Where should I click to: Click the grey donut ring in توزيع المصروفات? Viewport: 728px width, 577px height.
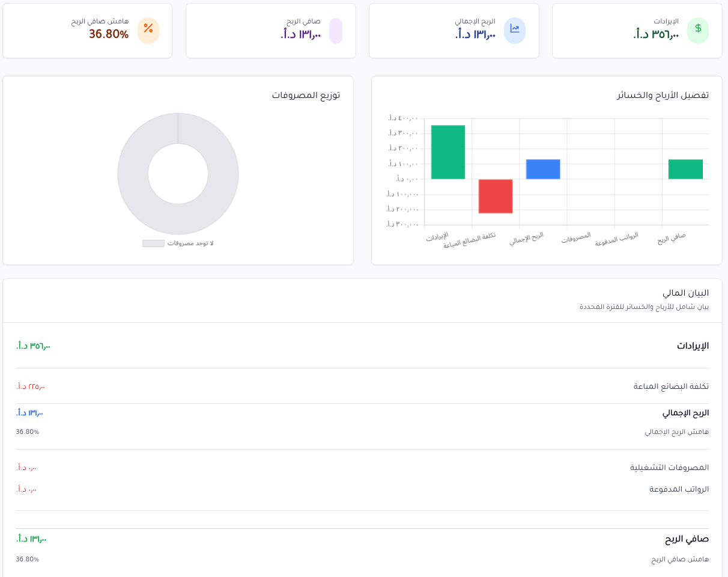coord(133,174)
